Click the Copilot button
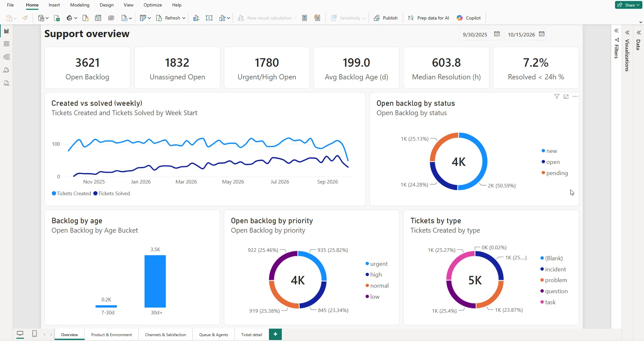The width and height of the screenshot is (644, 341). 469,18
